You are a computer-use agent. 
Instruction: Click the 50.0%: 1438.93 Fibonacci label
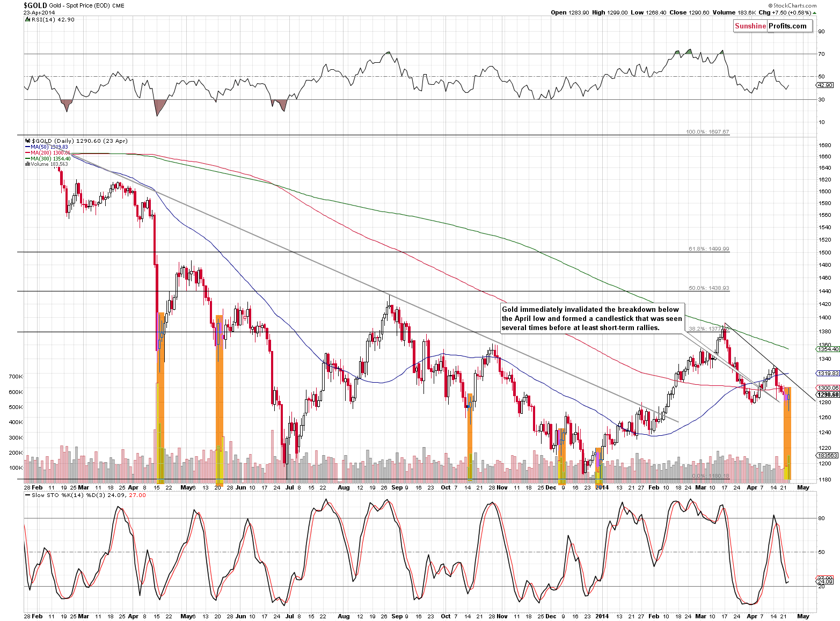(x=708, y=288)
